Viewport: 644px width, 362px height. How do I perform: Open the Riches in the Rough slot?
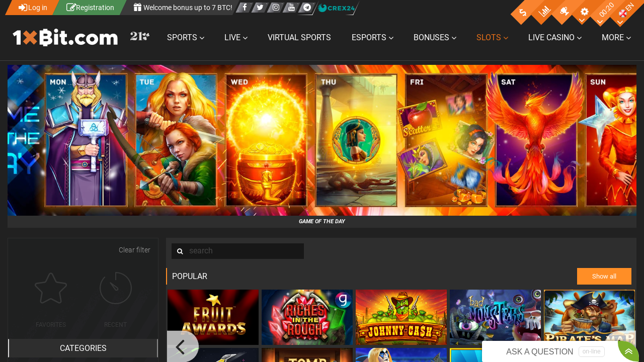307,317
